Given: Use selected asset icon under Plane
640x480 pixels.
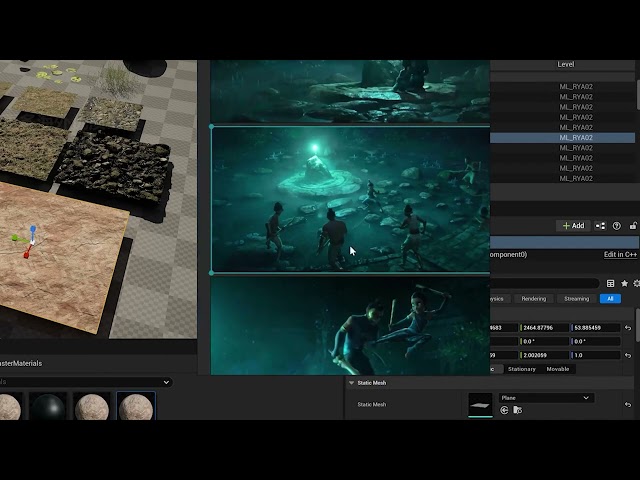Looking at the screenshot, I should pyautogui.click(x=504, y=410).
